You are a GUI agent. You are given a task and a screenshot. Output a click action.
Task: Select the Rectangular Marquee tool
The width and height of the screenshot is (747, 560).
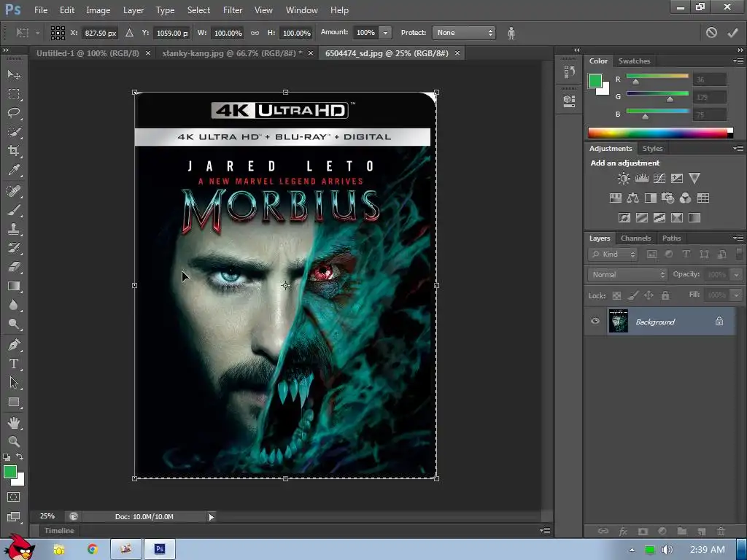click(x=14, y=94)
